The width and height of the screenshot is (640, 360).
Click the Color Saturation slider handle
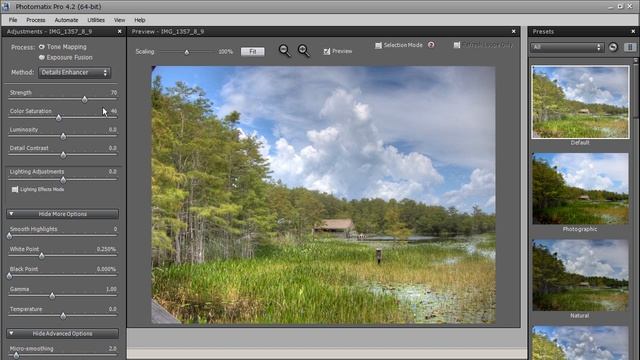tap(59, 118)
